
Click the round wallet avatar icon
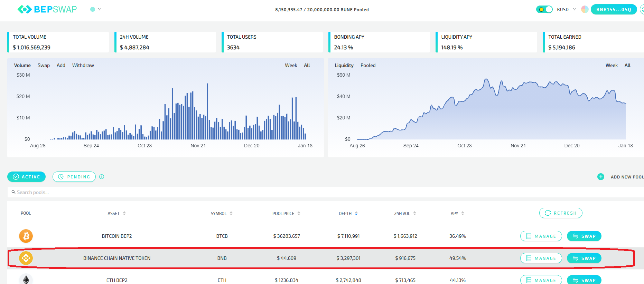point(585,9)
